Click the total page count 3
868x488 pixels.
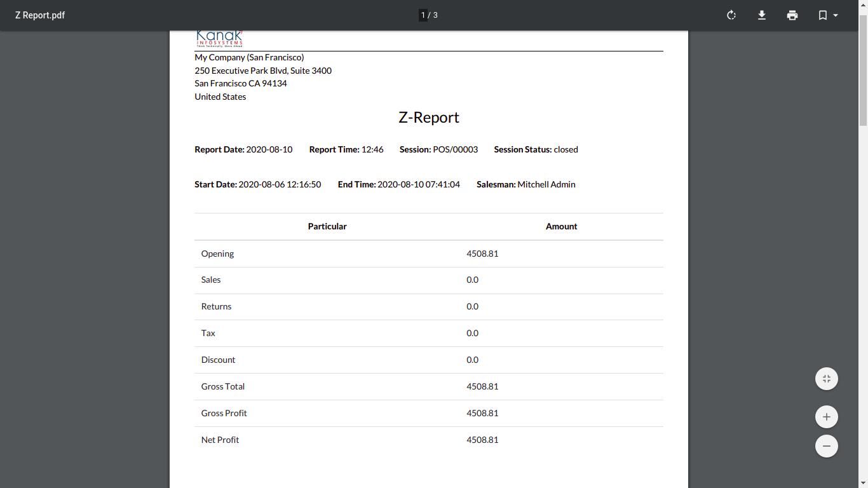click(435, 15)
